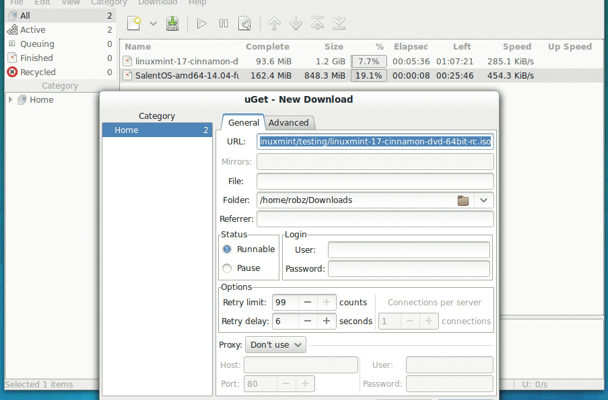Switch to the General tab

243,122
